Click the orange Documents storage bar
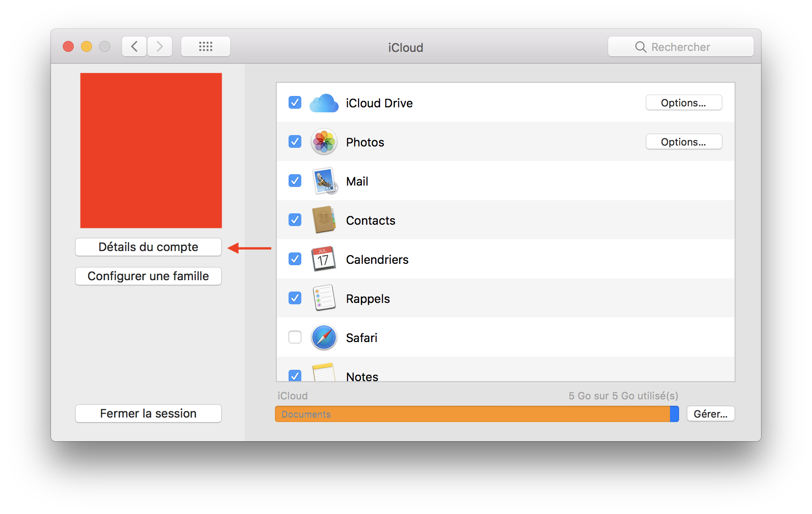The width and height of the screenshot is (812, 514). pos(472,414)
